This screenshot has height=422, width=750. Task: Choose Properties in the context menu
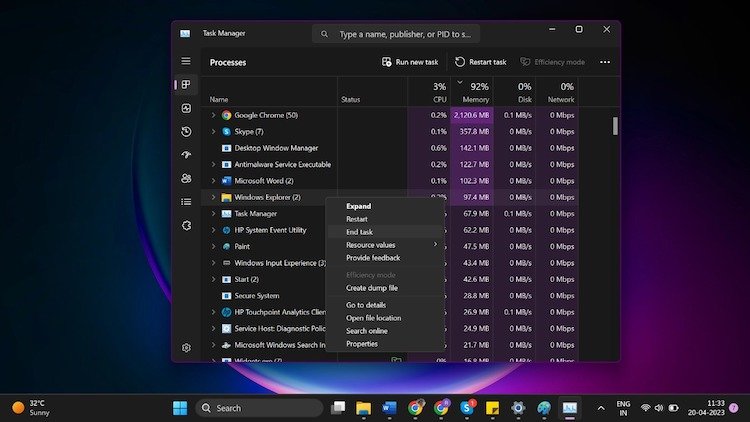coord(385,344)
